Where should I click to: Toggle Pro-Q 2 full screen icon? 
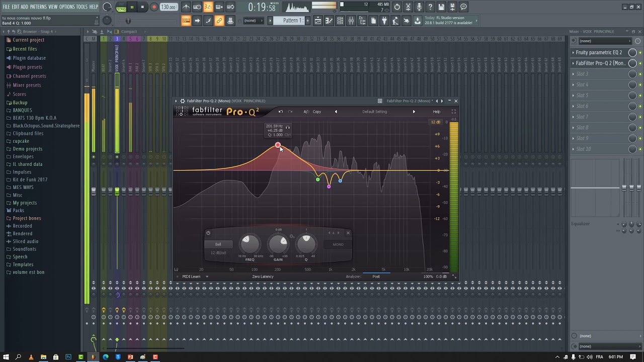[453, 112]
